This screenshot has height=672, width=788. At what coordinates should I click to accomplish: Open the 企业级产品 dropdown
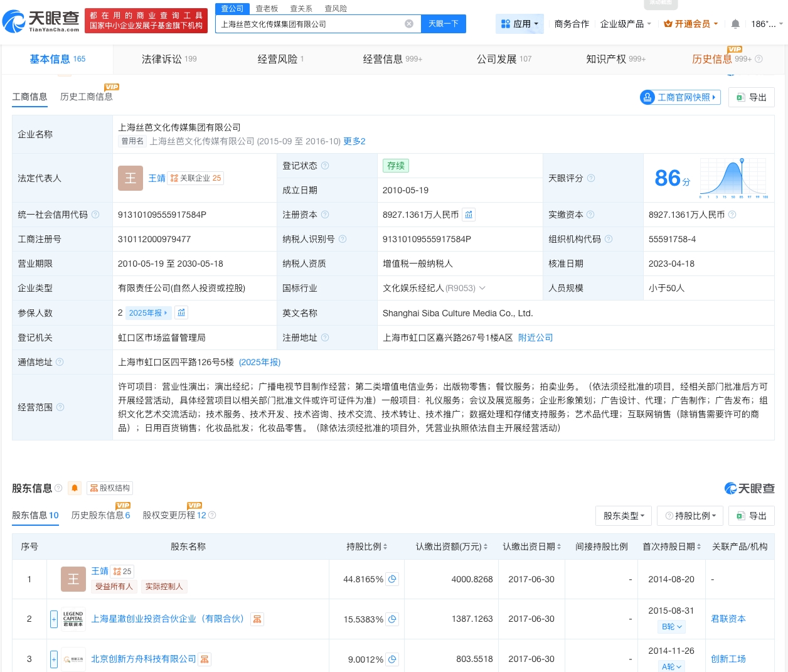tap(626, 24)
